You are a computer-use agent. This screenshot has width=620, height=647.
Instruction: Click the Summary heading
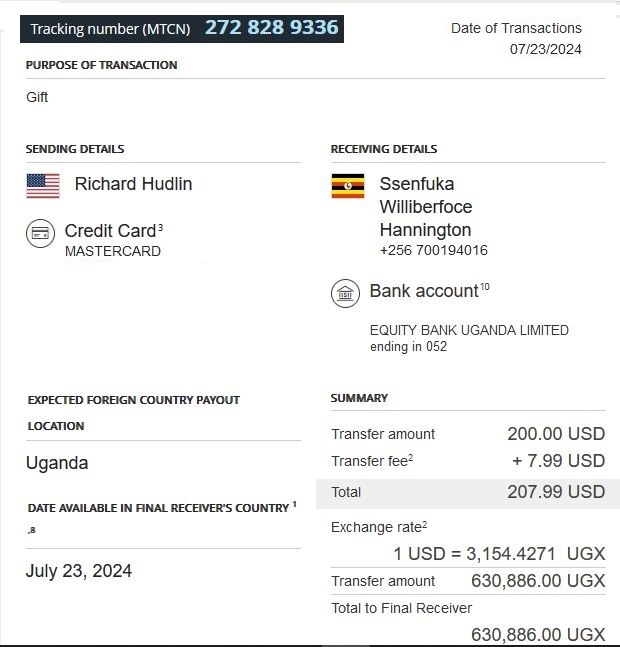pyautogui.click(x=359, y=398)
